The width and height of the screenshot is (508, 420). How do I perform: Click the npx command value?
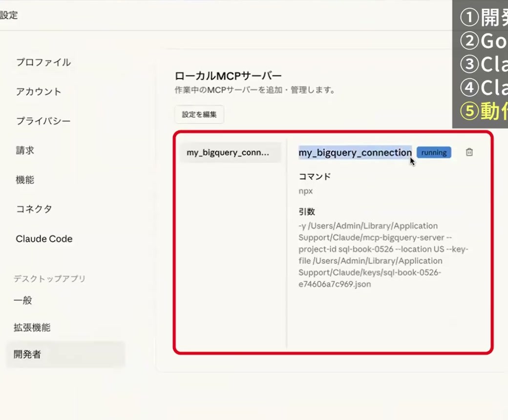[x=305, y=191]
